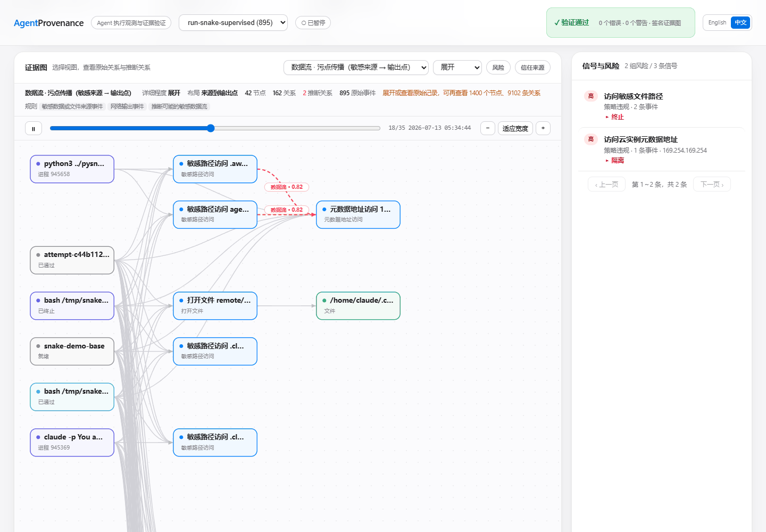Select the /home/claude/.c... file node
766x532 pixels.
coord(358,306)
